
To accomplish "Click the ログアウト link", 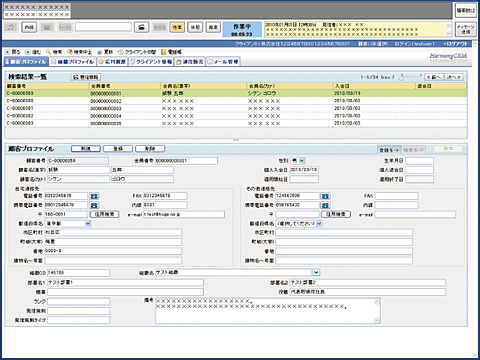I will (456, 44).
